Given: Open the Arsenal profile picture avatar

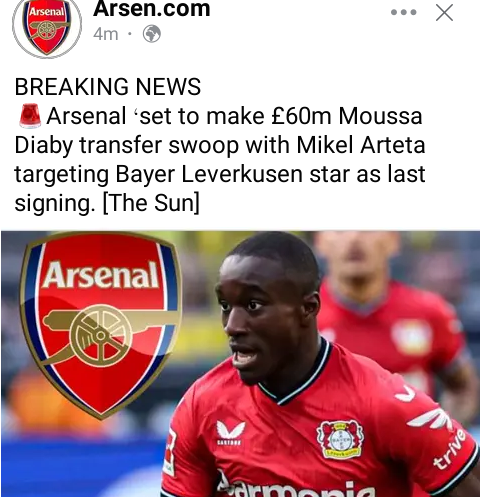Looking at the screenshot, I should pyautogui.click(x=47, y=27).
